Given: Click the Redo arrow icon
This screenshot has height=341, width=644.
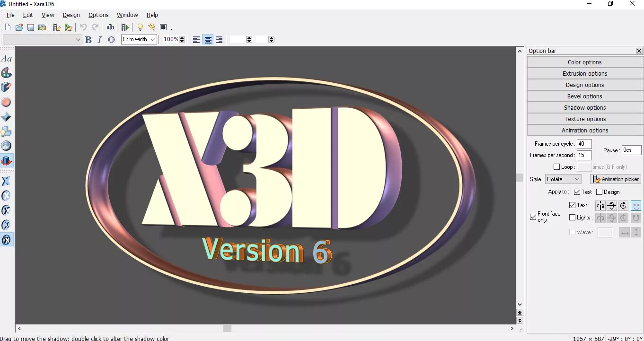Looking at the screenshot, I should click(95, 27).
